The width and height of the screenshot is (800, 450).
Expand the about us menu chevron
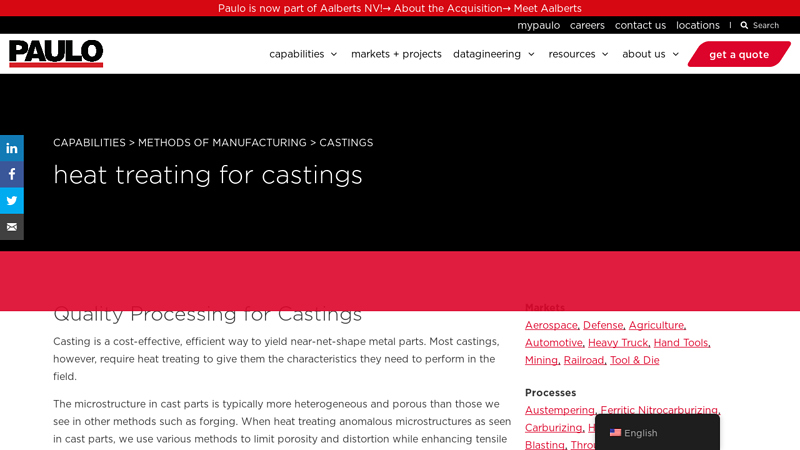[x=676, y=54]
